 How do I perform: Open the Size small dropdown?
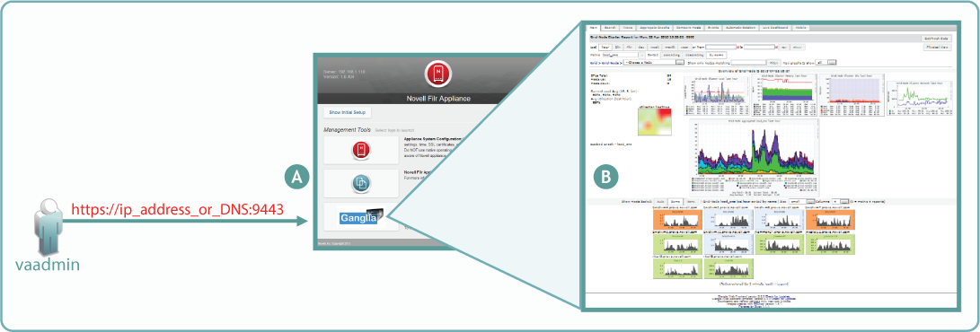click(x=802, y=202)
